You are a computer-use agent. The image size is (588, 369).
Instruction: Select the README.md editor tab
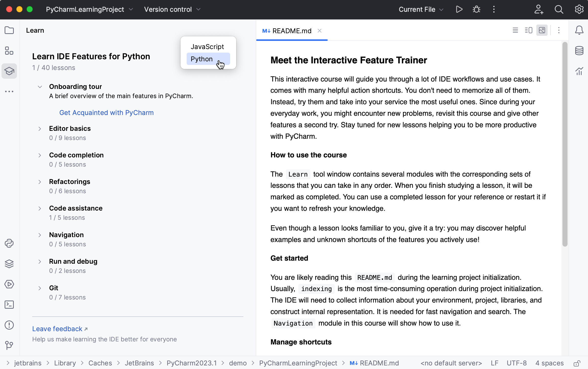pyautogui.click(x=292, y=31)
